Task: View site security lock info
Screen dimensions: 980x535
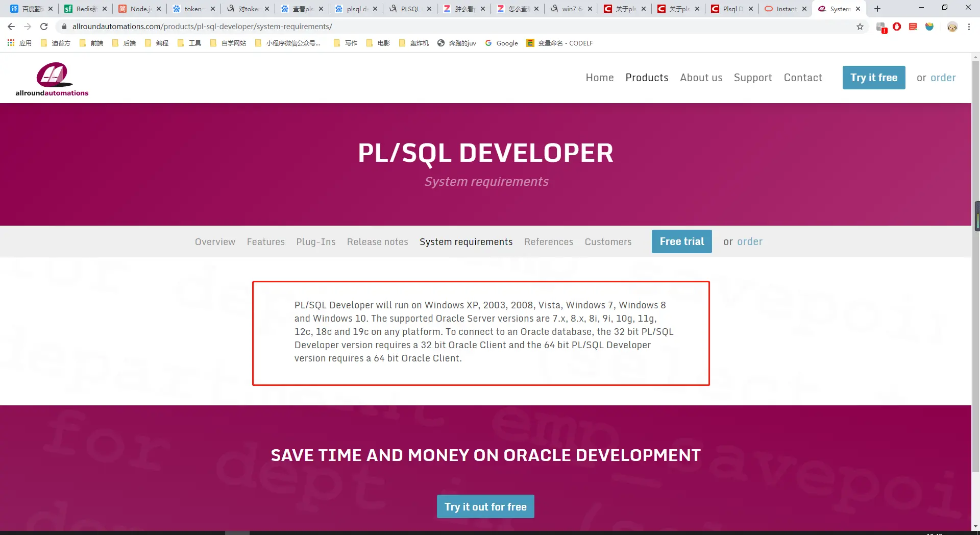Action: [64, 27]
